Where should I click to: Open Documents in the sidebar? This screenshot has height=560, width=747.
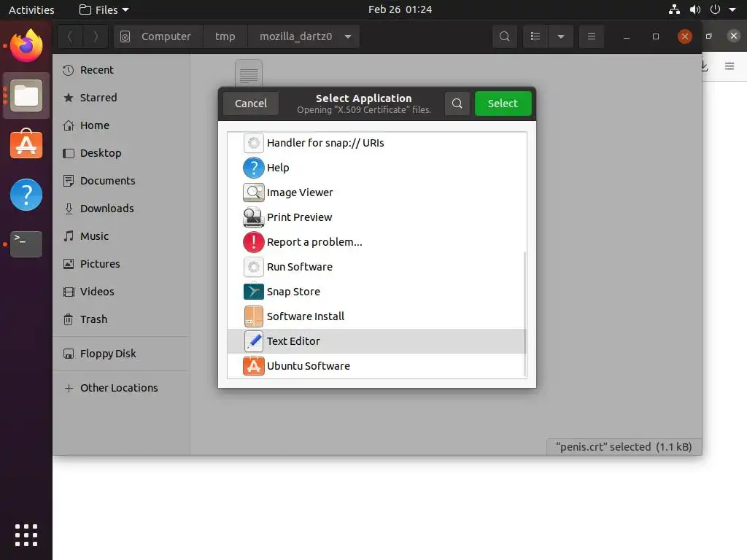(x=122, y=181)
